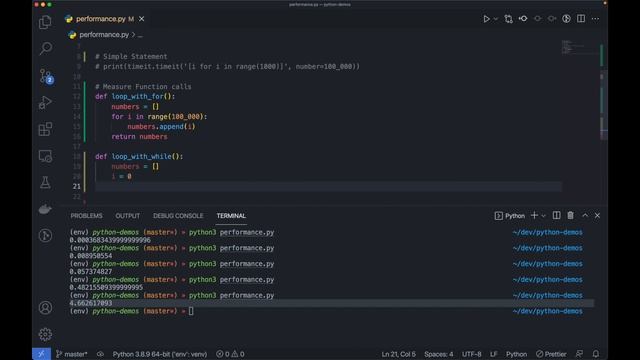Open remote window indicator in status bar
Viewport: 640px width, 360px height.
(41, 354)
